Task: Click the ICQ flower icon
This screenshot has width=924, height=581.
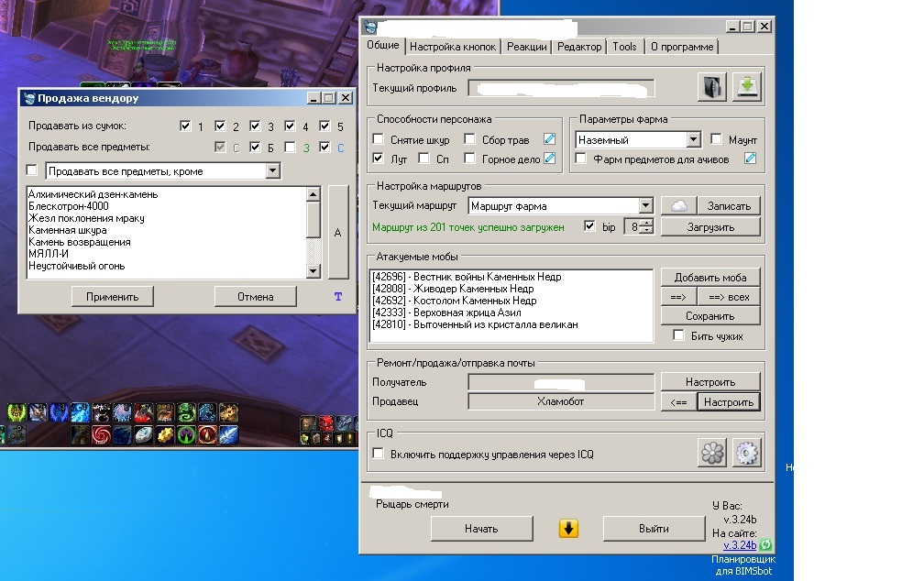Action: [712, 453]
